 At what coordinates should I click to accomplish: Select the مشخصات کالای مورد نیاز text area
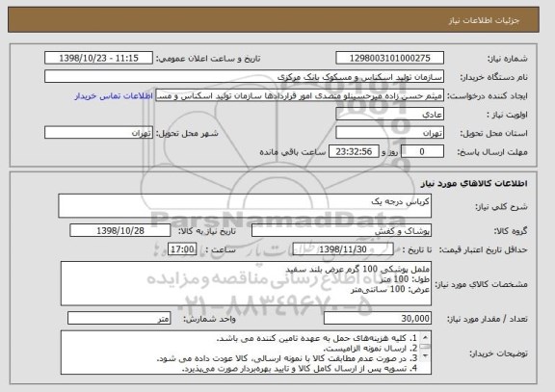247,284
